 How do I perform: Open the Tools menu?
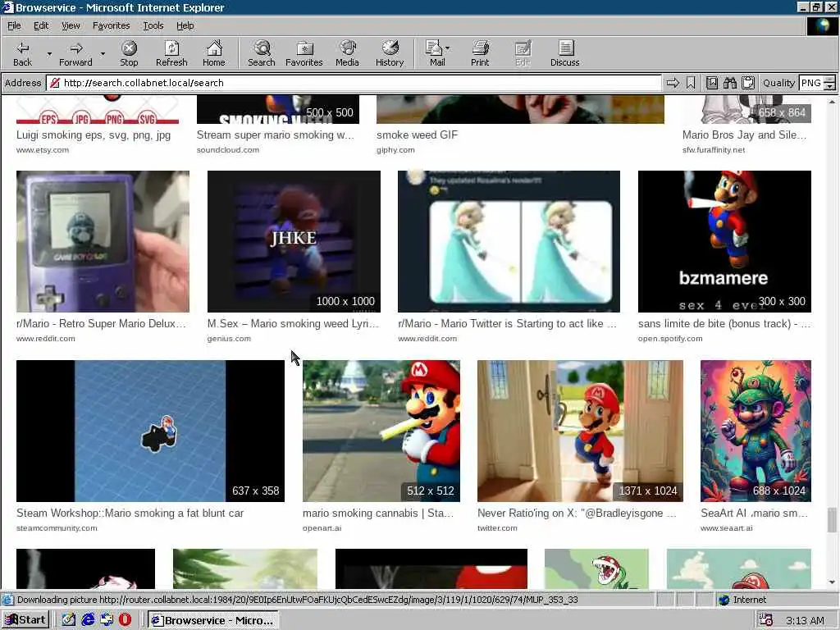tap(153, 25)
